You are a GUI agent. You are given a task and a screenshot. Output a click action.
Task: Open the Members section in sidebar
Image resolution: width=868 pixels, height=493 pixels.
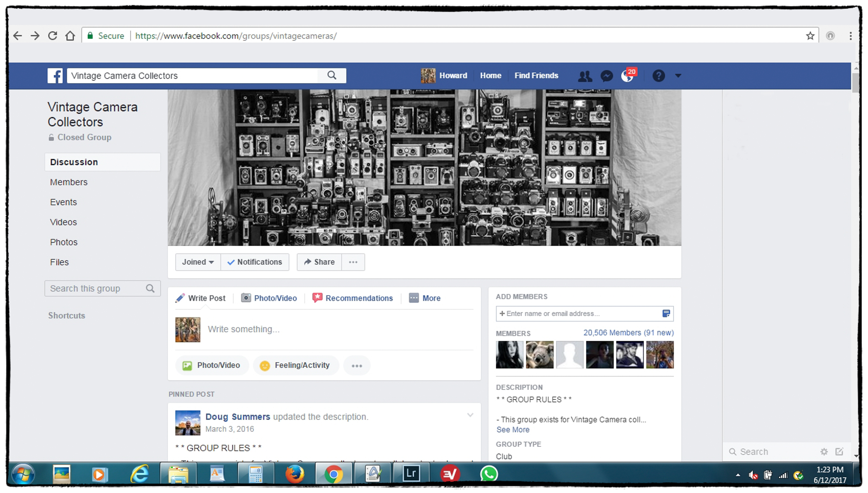click(69, 182)
